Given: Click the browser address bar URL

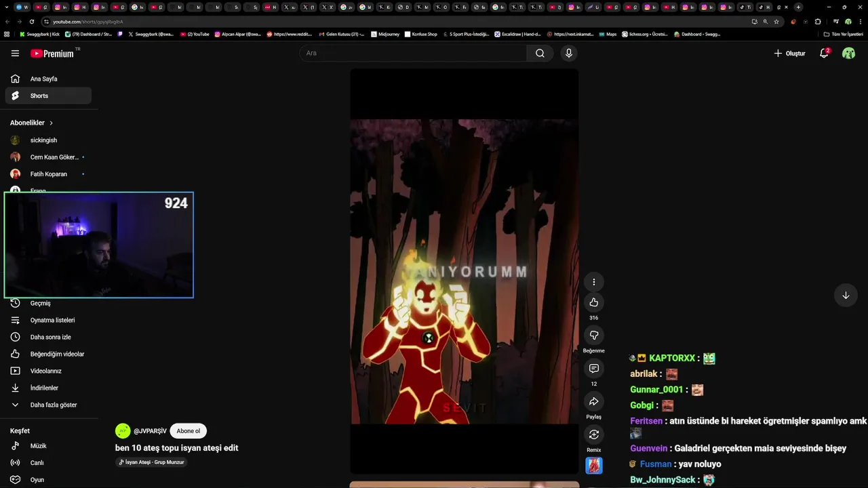Looking at the screenshot, I should tap(88, 22).
